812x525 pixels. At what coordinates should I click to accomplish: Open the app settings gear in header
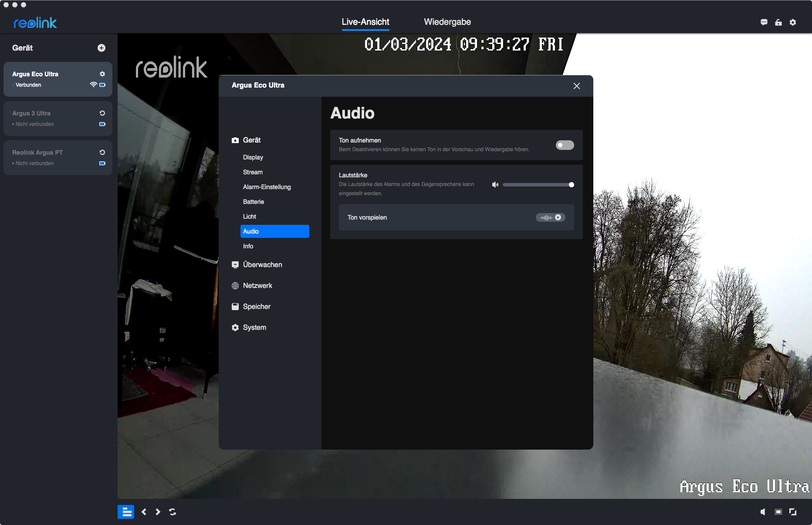click(x=793, y=22)
